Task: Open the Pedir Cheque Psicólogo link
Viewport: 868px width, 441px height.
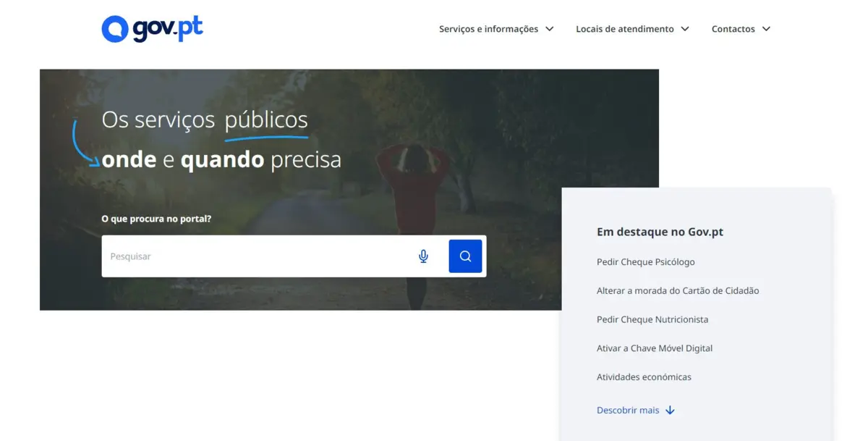Action: (645, 261)
